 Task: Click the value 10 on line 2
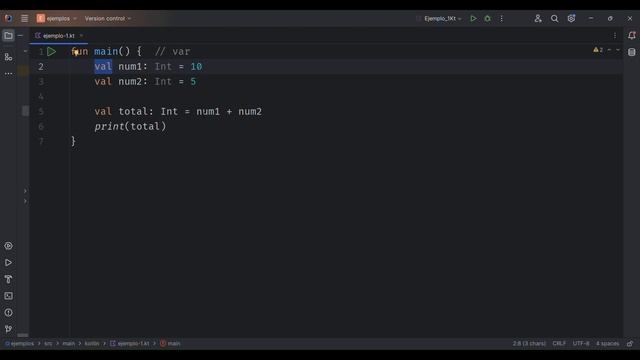click(x=196, y=67)
